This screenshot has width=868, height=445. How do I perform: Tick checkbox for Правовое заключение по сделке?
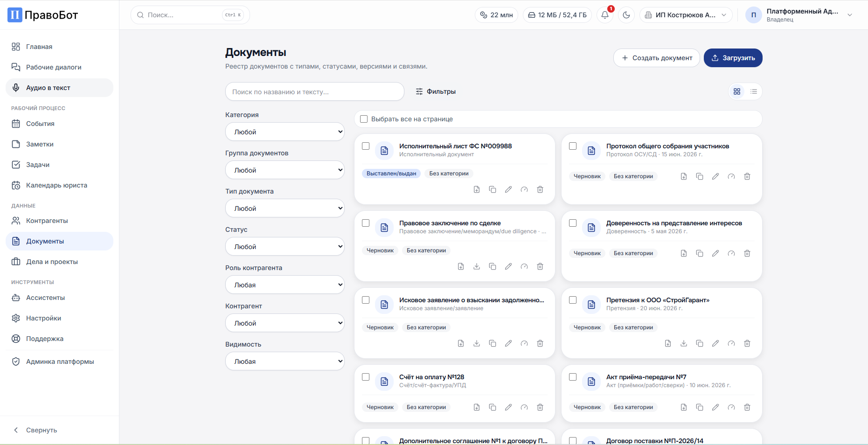click(x=366, y=223)
